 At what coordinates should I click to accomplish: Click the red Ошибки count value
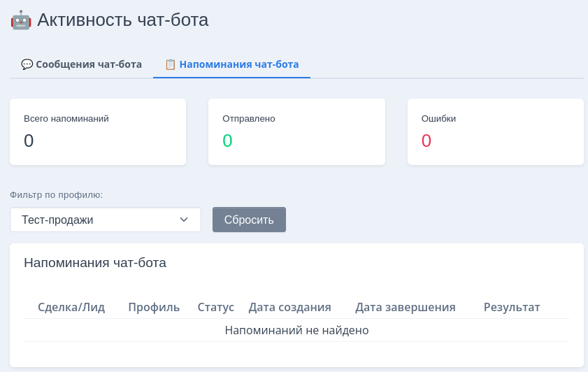point(426,141)
